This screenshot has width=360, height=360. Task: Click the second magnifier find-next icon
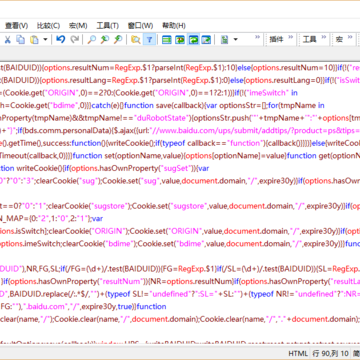(x=105, y=40)
